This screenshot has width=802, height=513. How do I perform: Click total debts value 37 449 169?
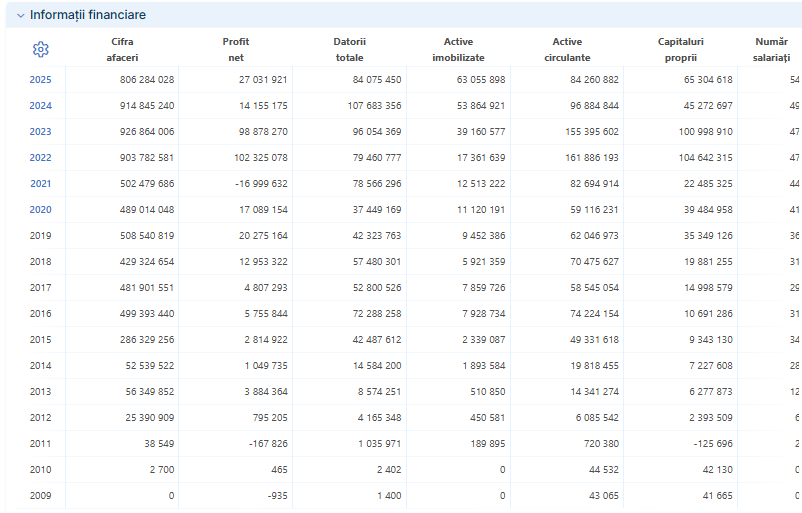point(377,210)
